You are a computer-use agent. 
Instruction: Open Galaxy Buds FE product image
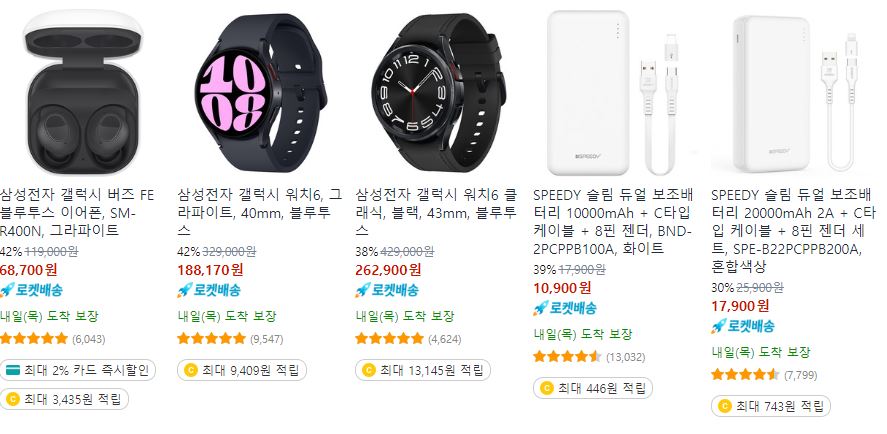pyautogui.click(x=82, y=92)
